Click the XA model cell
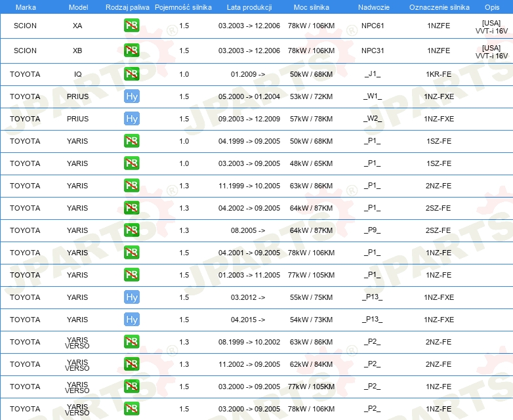 [x=77, y=26]
